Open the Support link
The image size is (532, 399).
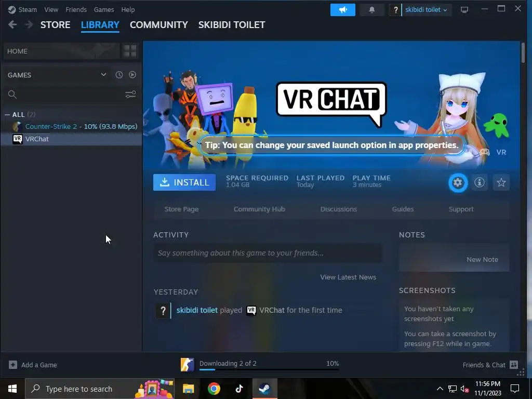click(x=461, y=209)
